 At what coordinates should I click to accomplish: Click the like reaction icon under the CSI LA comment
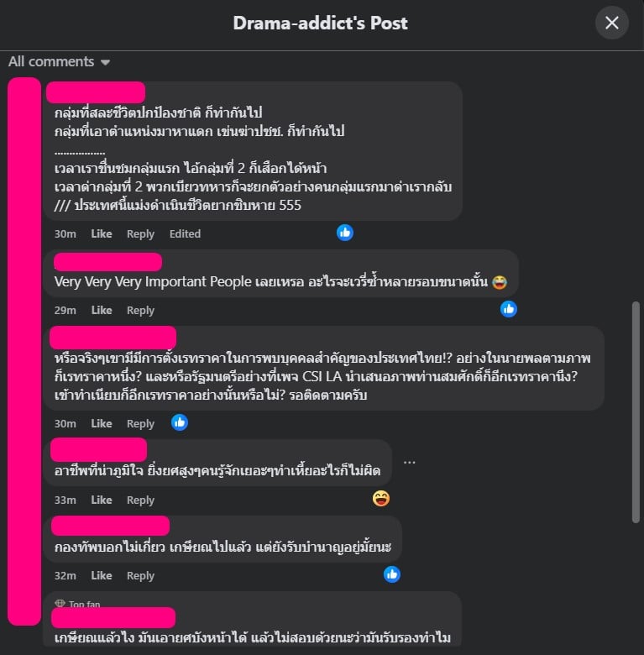click(180, 422)
